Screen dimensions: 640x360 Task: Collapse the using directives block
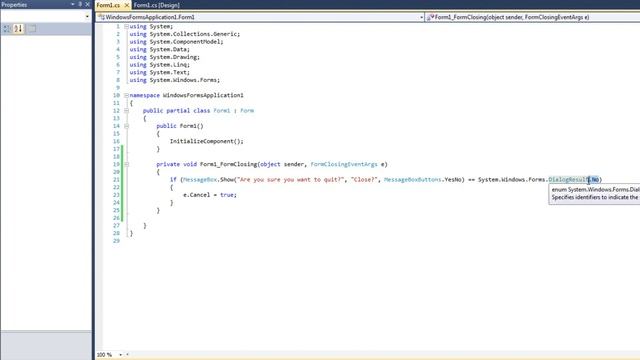127,27
